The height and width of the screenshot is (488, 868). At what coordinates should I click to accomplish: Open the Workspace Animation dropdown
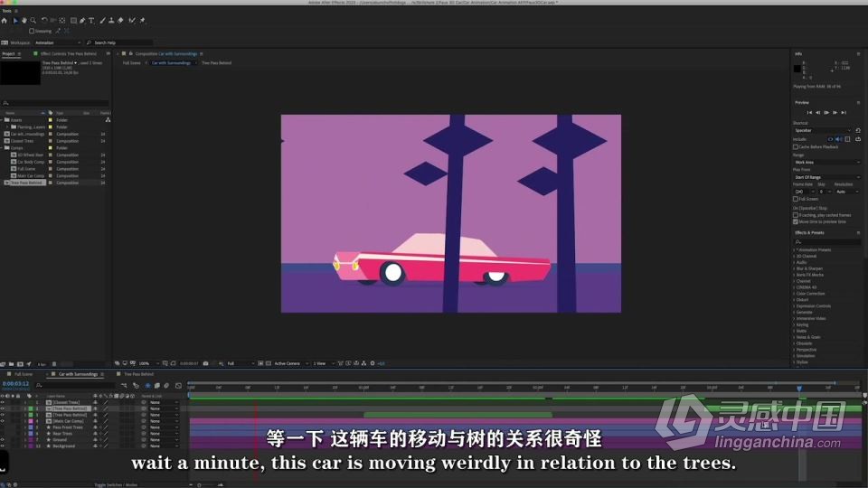tap(58, 42)
